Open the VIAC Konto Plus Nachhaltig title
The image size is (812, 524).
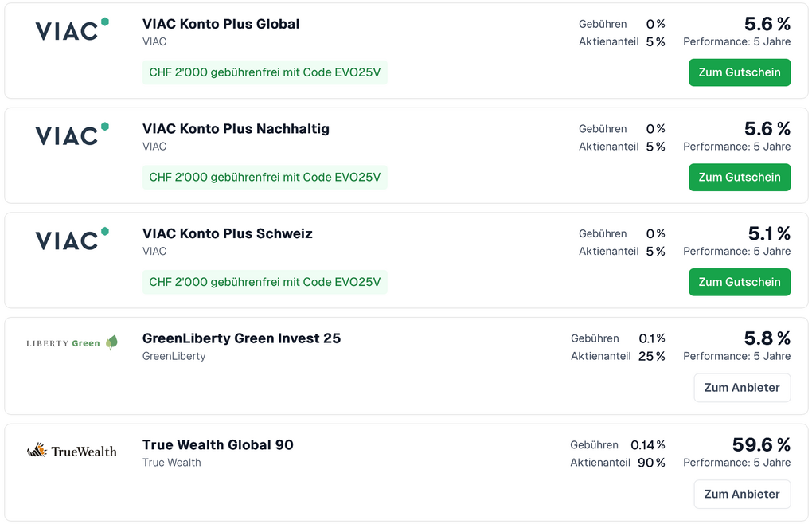click(x=236, y=129)
